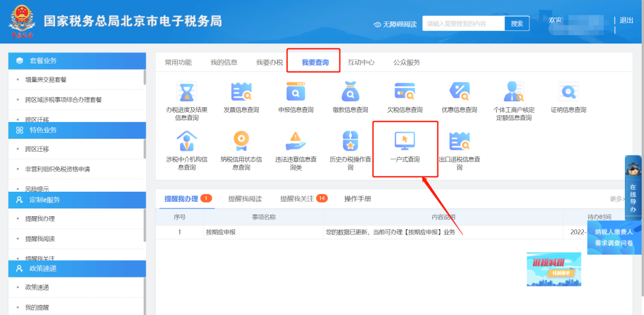
Task: Open 办税进度及结果信息查询 icon
Action: tap(187, 92)
